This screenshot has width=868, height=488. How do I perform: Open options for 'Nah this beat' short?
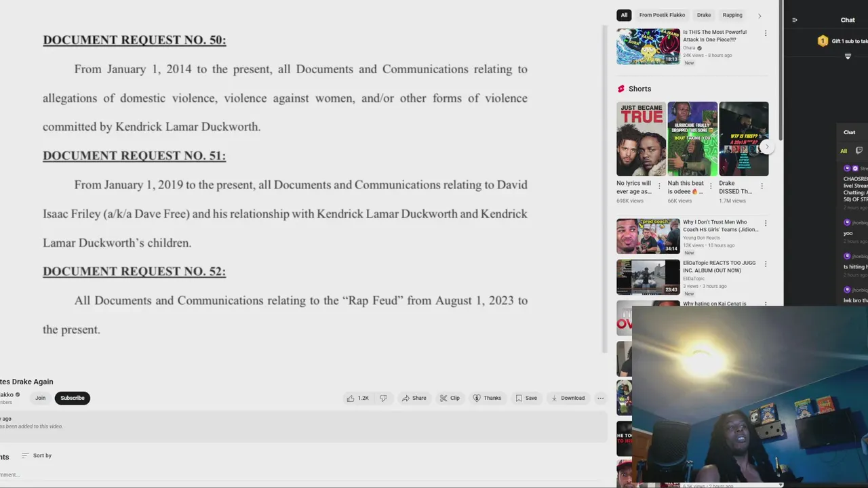click(x=711, y=186)
